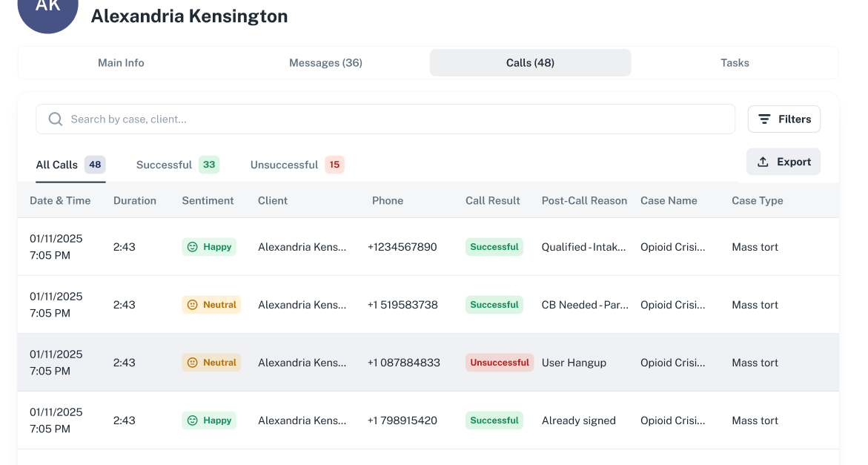Open the Main Info section
The height and width of the screenshot is (465, 868).
pyautogui.click(x=121, y=62)
